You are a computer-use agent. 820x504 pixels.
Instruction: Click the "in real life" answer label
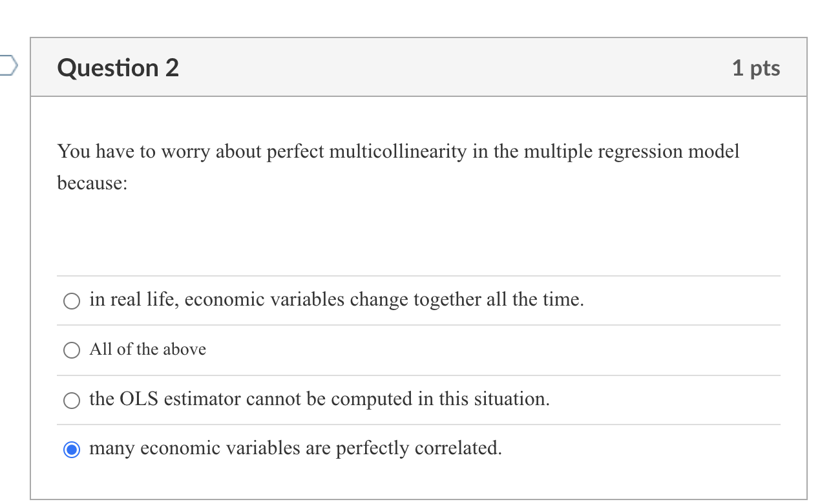[x=336, y=299]
